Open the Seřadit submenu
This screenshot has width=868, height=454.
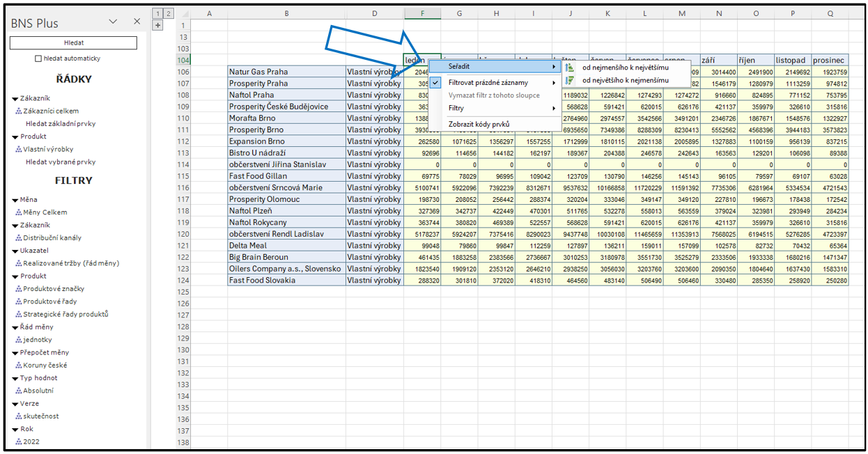pos(495,67)
